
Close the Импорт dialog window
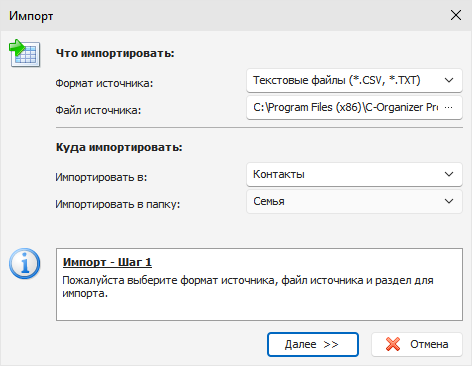pos(456,15)
